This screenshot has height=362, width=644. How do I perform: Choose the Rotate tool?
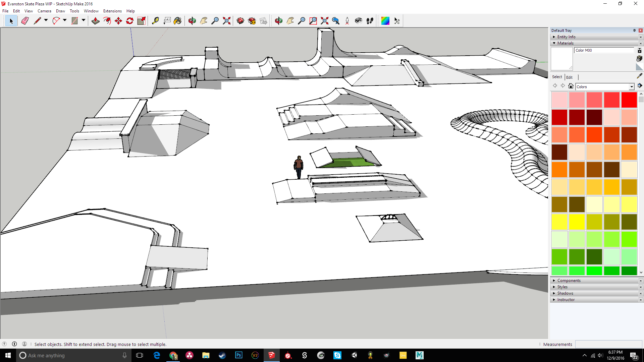[x=130, y=21]
